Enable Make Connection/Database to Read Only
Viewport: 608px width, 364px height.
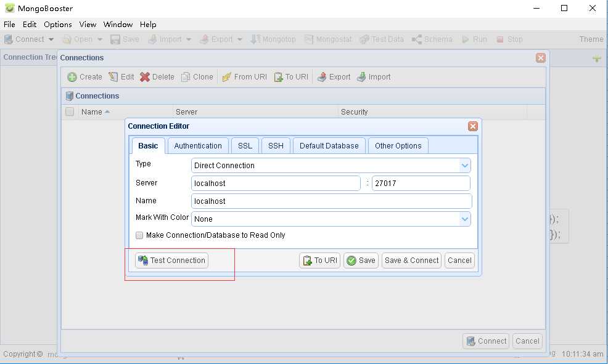(139, 235)
